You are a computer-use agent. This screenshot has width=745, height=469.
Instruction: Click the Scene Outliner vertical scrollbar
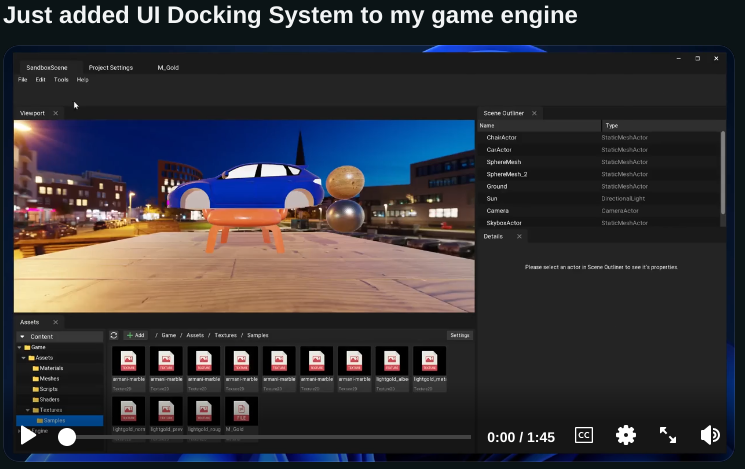click(x=723, y=173)
